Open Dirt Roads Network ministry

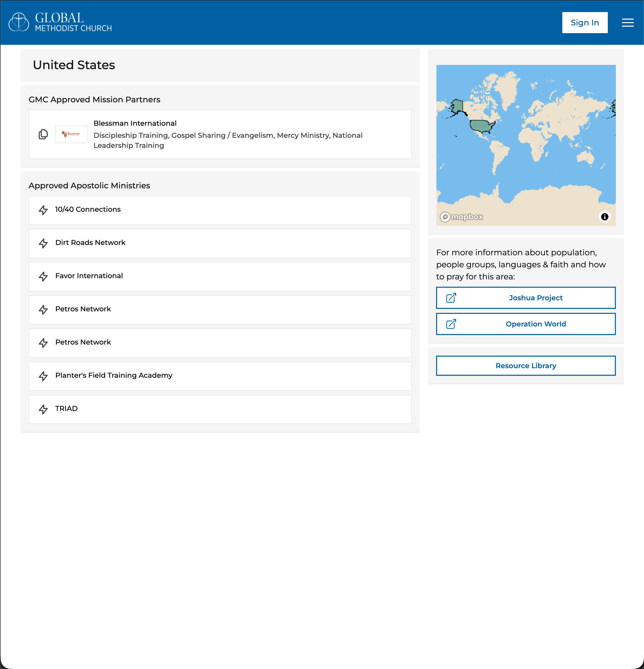tap(220, 243)
